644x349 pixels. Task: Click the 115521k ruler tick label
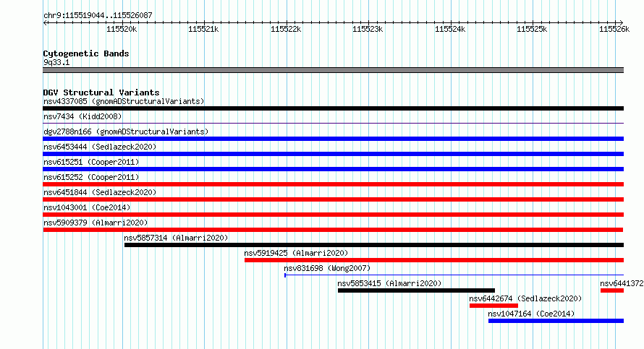(x=203, y=29)
